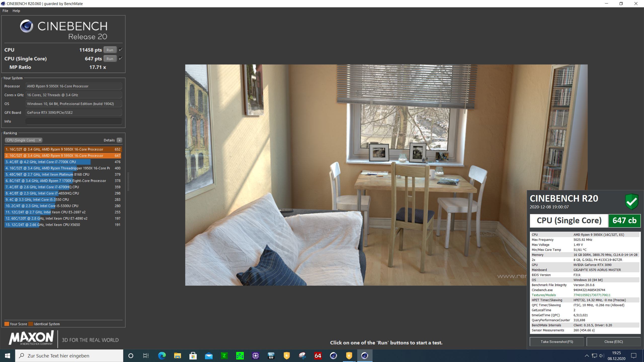Open the Snipping Tool taskbar icon
The width and height of the screenshot is (644, 362).
click(x=302, y=356)
